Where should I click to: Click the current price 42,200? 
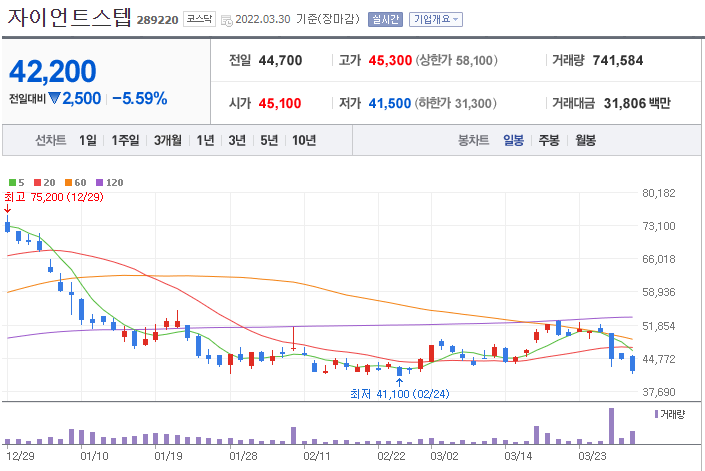pos(53,71)
